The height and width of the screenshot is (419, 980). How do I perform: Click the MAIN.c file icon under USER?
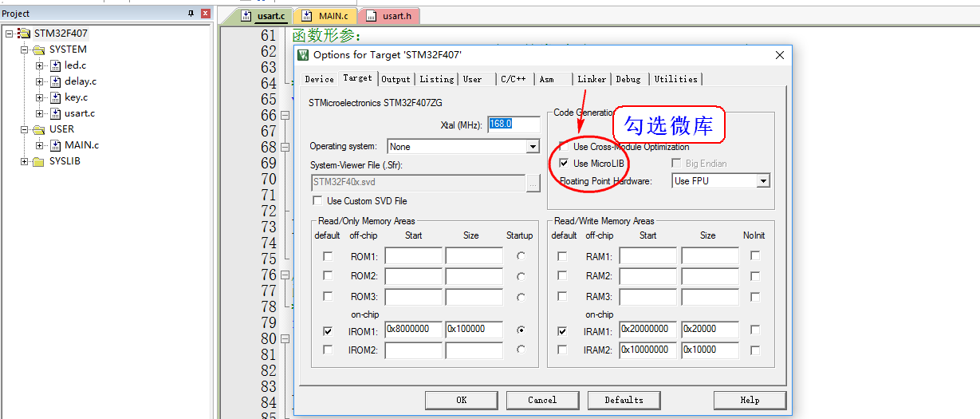coord(56,145)
